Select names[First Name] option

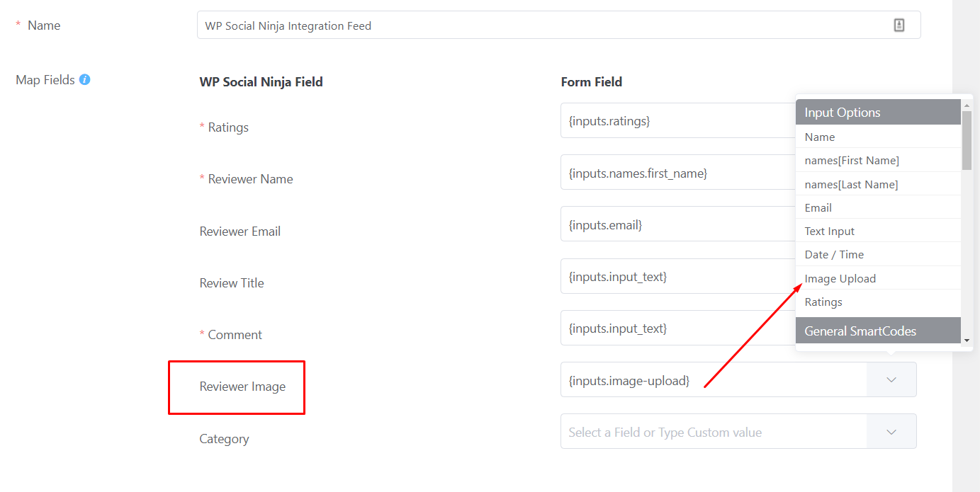click(852, 161)
